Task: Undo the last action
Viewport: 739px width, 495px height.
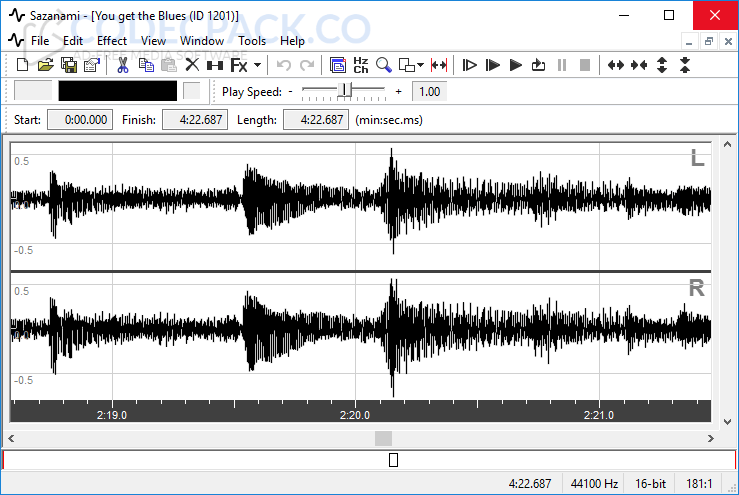Action: tap(283, 65)
